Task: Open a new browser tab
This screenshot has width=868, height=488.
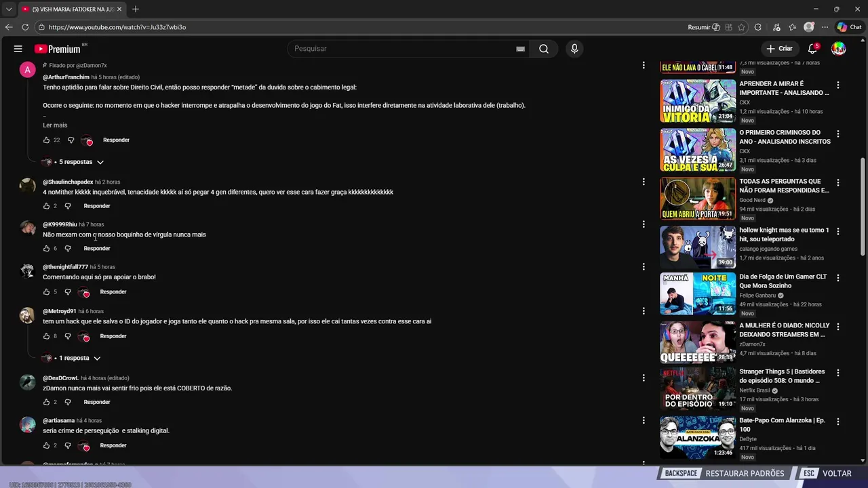Action: 136,9
